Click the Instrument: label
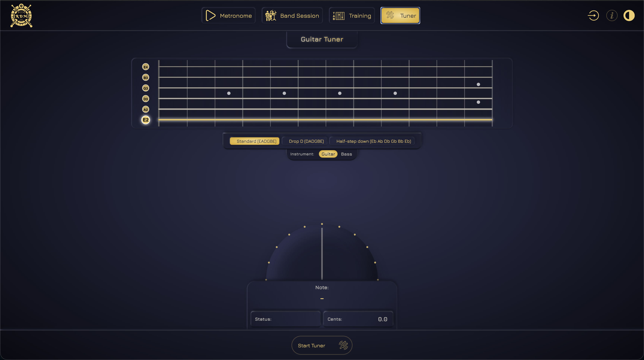The image size is (644, 360). [302, 154]
